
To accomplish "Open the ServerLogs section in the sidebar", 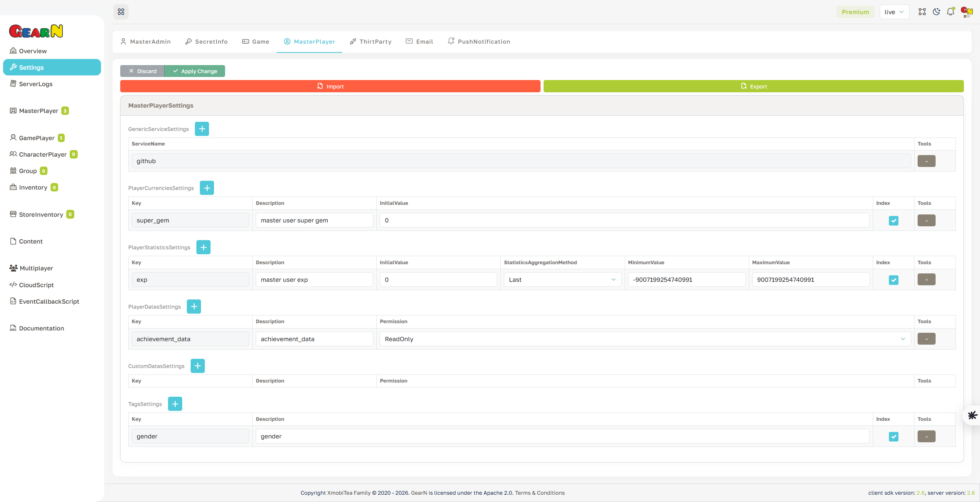I will (35, 84).
